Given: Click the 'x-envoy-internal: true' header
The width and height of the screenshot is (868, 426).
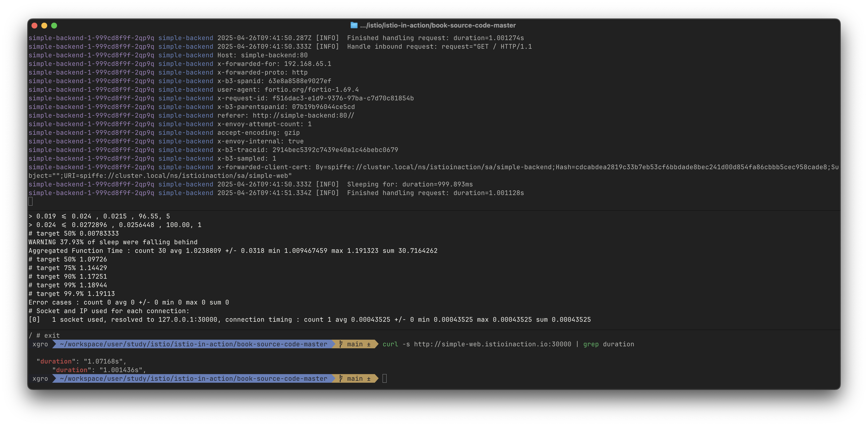Looking at the screenshot, I should pos(260,141).
